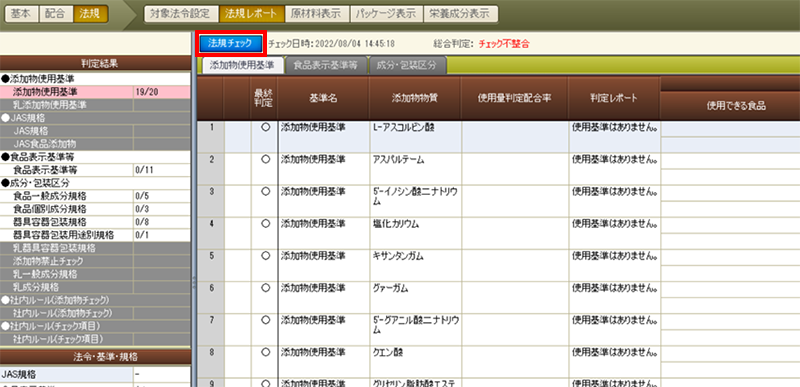The height and width of the screenshot is (387, 800).
Task: Click the 5'-イノシン酸二ナトリウム cell
Action: point(415,201)
